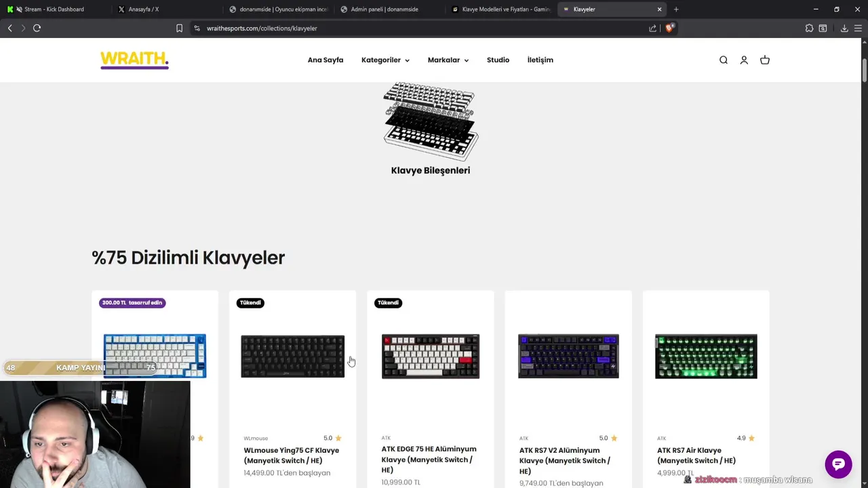Click the ATK EDGE 75 keyboard image

pos(431,356)
